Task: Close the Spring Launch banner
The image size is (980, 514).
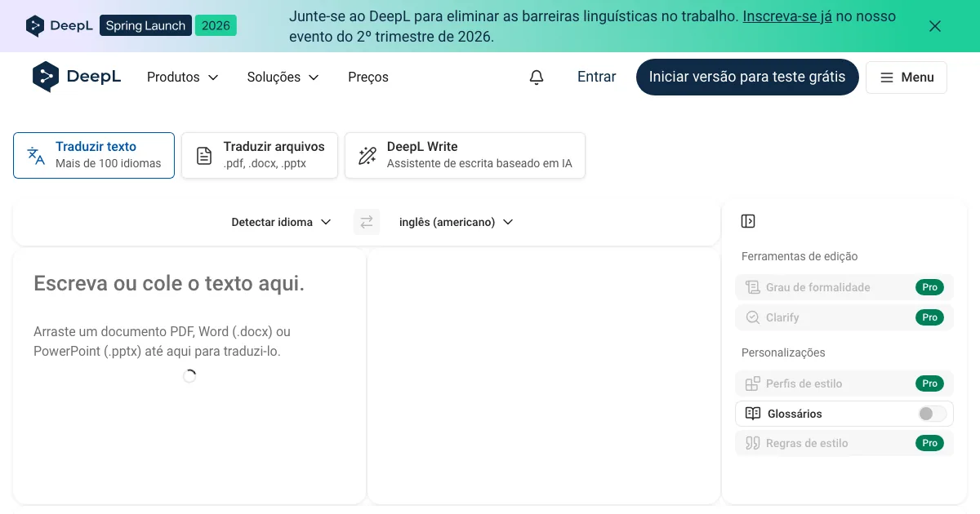Action: [x=935, y=26]
